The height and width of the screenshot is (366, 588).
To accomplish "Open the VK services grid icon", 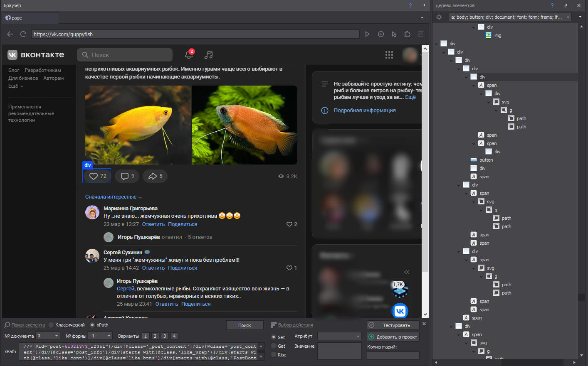I will tap(389, 55).
